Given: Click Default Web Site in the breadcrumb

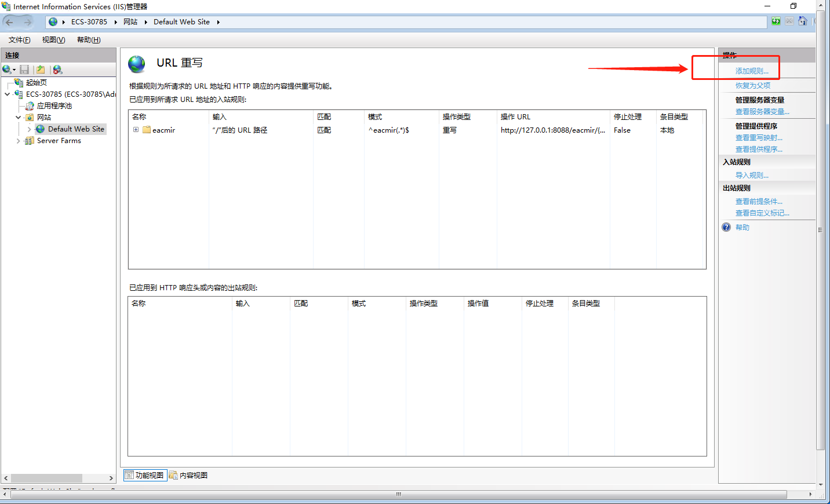Looking at the screenshot, I should coord(183,21).
